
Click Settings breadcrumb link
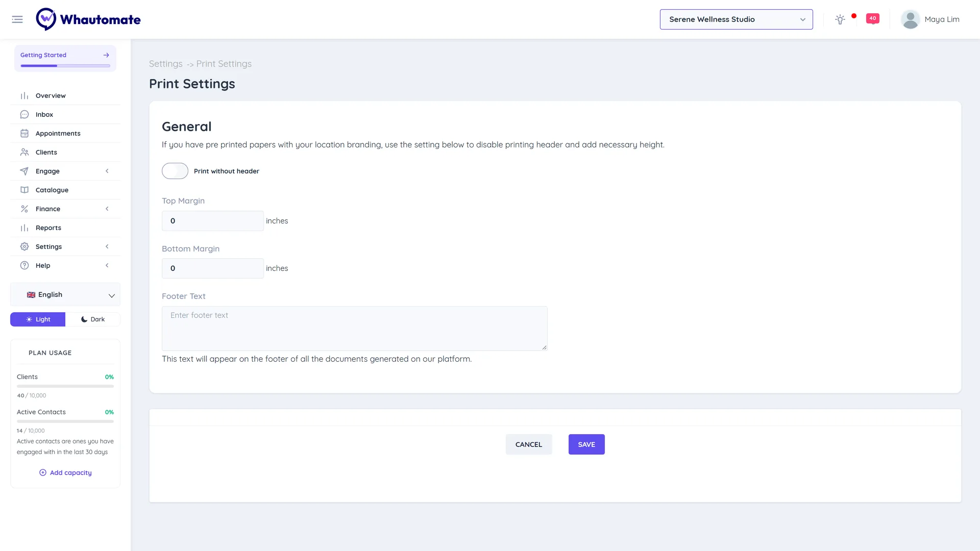pyautogui.click(x=166, y=64)
